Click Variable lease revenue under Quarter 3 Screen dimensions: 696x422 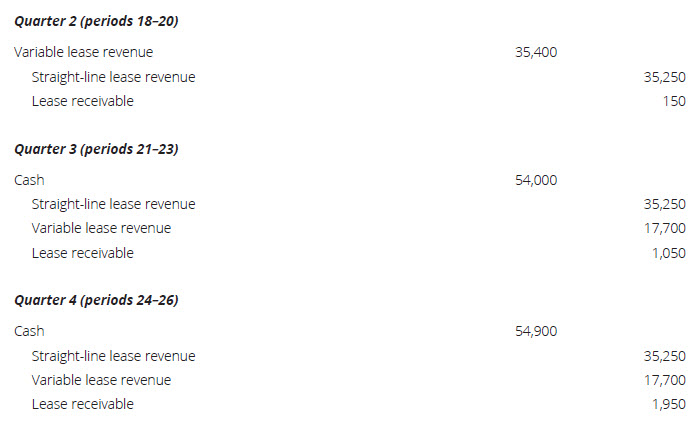coord(101,228)
